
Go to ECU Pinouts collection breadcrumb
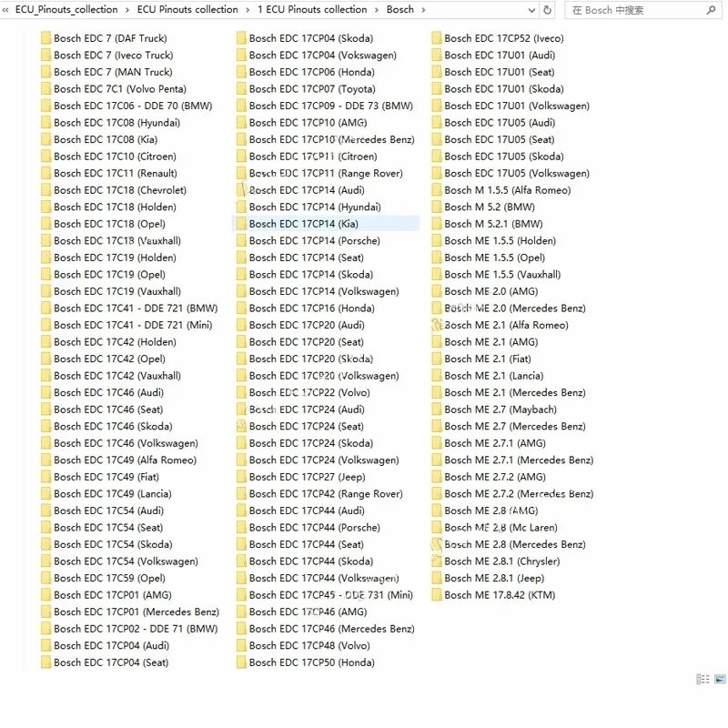pos(187,9)
